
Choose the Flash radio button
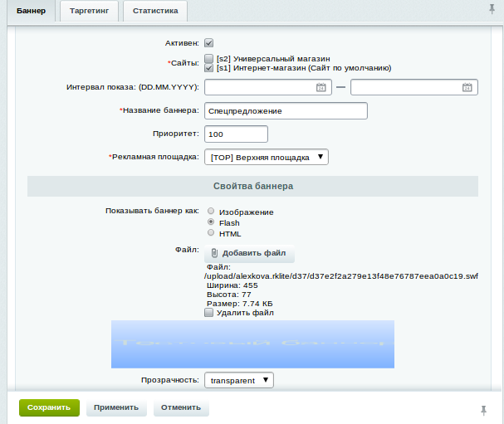pos(211,222)
